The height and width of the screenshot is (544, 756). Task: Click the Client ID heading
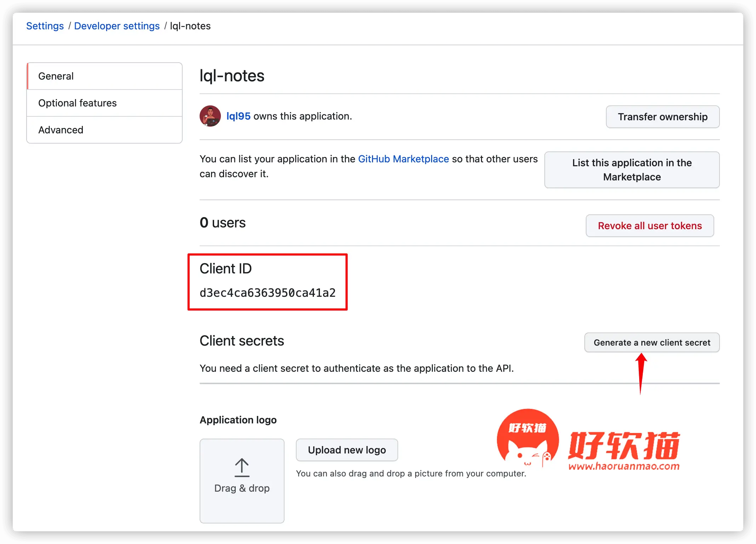(225, 269)
